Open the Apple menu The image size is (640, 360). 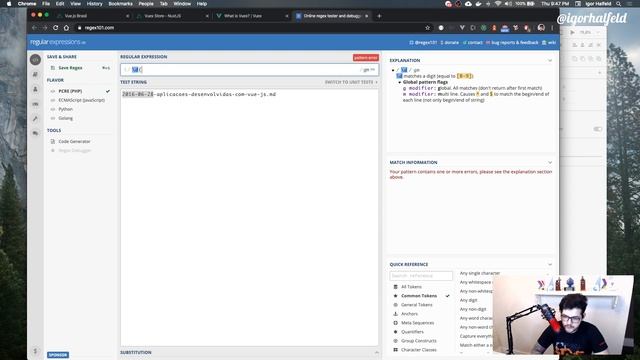coord(9,4)
